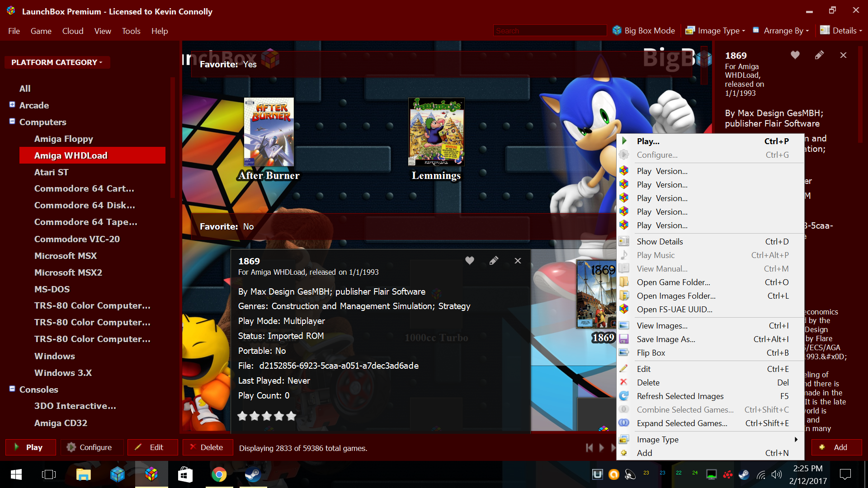
Task: Open the Game menu
Action: 41,31
